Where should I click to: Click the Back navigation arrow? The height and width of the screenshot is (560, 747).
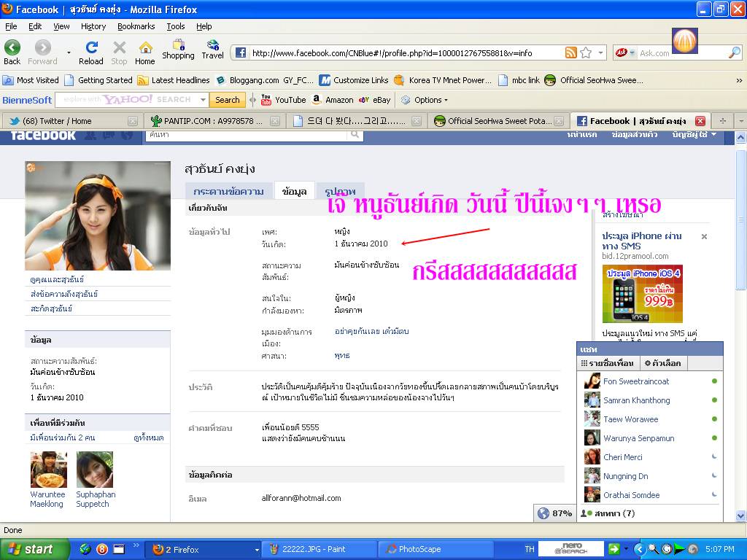[12, 47]
